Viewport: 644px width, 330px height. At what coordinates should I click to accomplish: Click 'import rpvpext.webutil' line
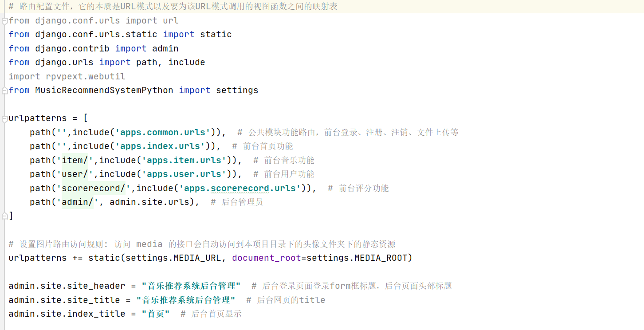(67, 76)
